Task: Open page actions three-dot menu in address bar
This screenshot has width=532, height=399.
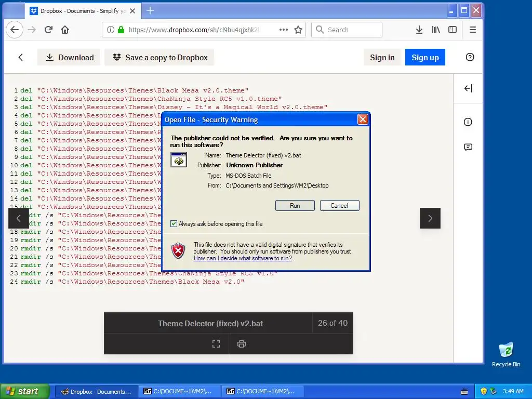Action: point(284,30)
